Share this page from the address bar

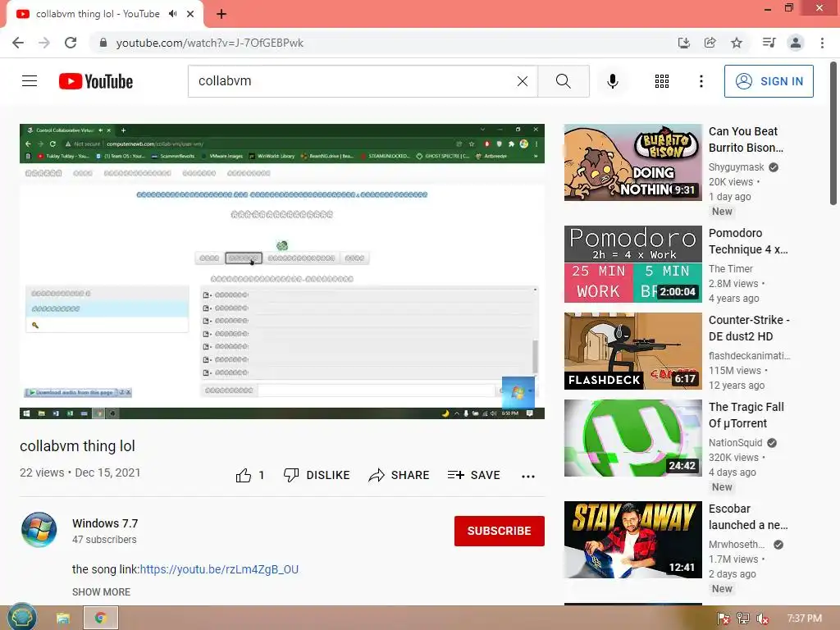coord(710,43)
